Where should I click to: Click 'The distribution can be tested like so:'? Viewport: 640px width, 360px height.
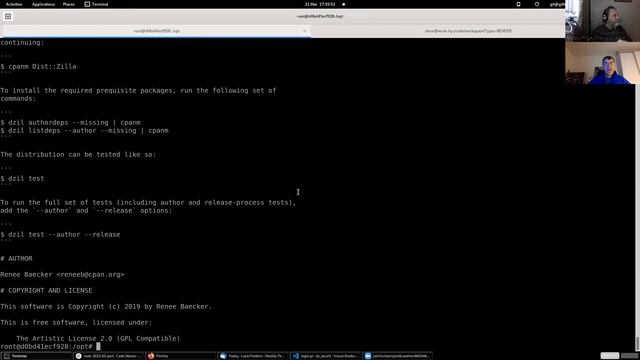[x=78, y=155]
